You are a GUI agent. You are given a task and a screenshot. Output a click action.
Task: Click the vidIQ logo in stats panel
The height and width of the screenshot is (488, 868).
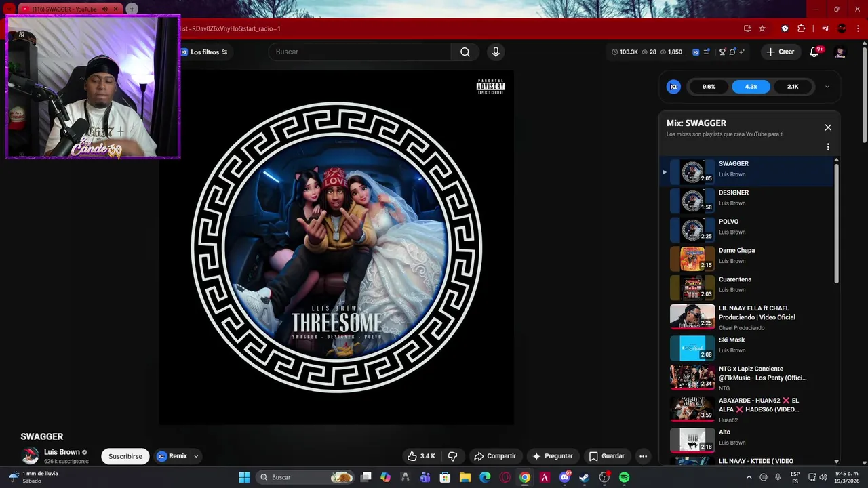point(673,87)
